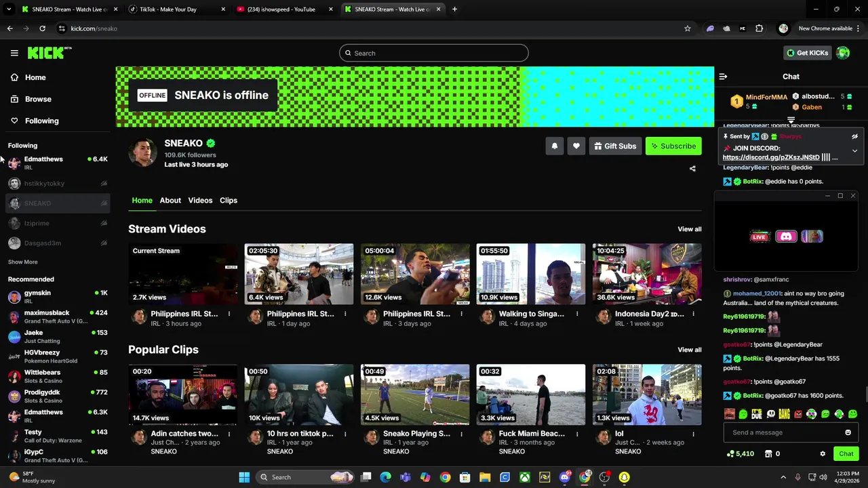Switch to the Clips tab
Screen dimensions: 868x488
[229, 200]
